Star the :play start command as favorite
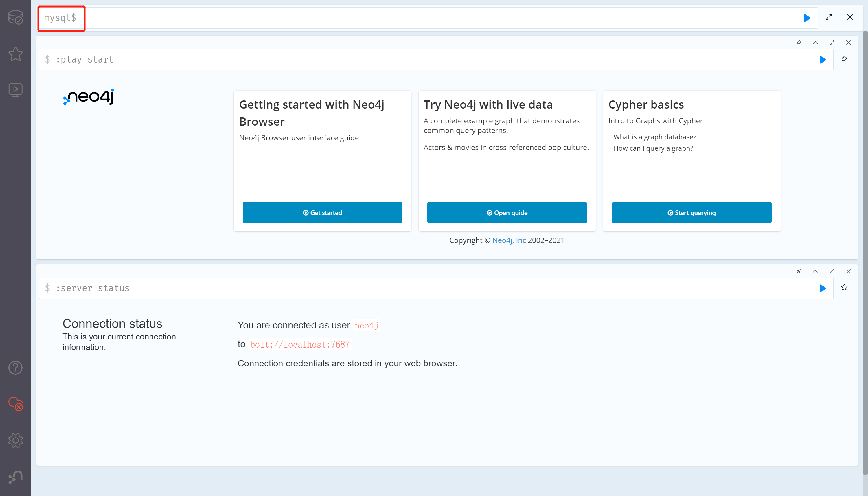The image size is (868, 496). (844, 58)
